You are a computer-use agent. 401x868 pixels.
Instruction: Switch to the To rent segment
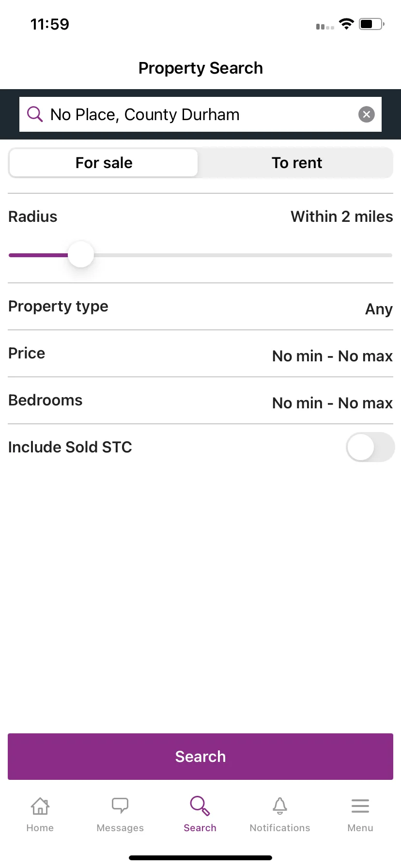click(x=296, y=163)
